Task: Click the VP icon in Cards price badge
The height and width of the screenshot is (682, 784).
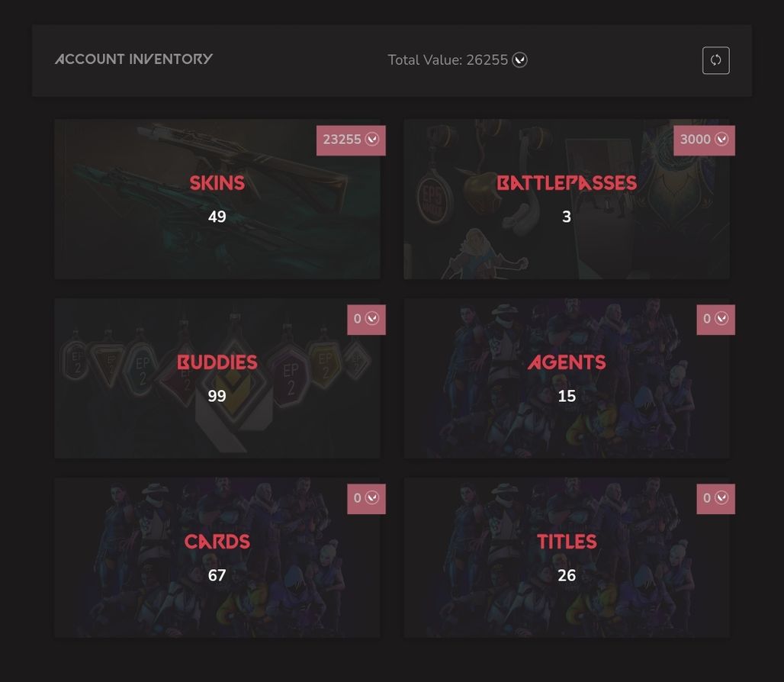Action: coord(372,497)
